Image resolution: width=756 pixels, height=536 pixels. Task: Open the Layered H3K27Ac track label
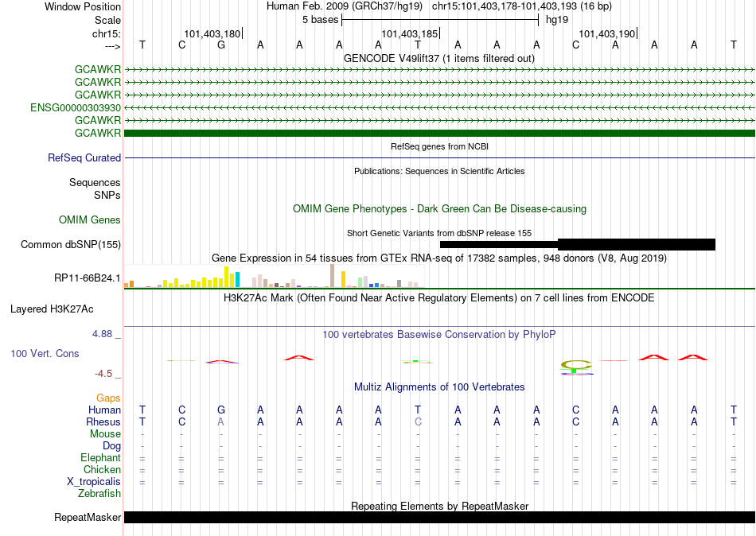coord(52,309)
